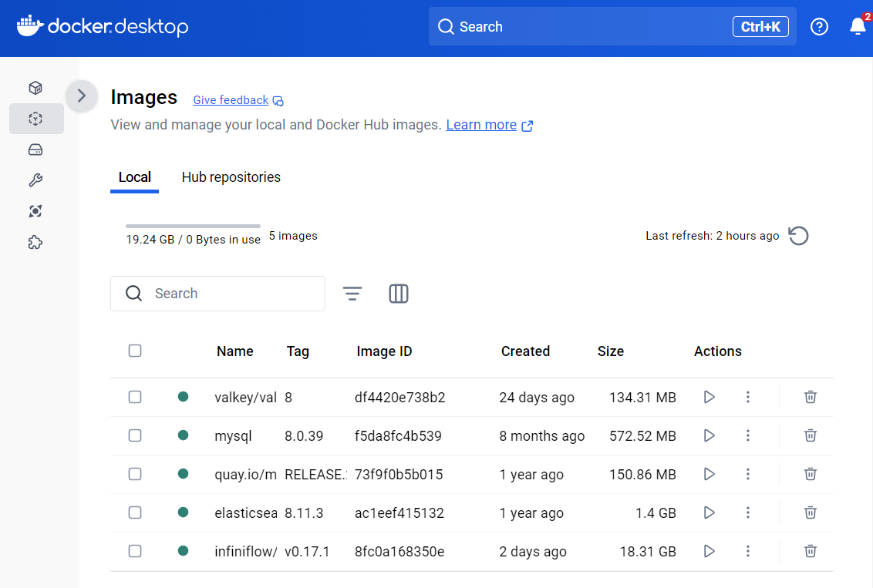This screenshot has height=588, width=873.
Task: Click the RELEASE tag of quay.io image
Action: (x=315, y=475)
